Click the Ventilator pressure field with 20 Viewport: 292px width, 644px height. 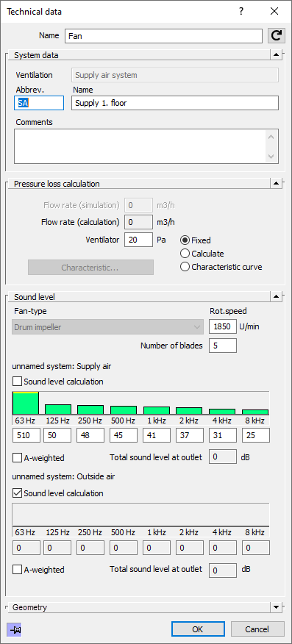138,240
